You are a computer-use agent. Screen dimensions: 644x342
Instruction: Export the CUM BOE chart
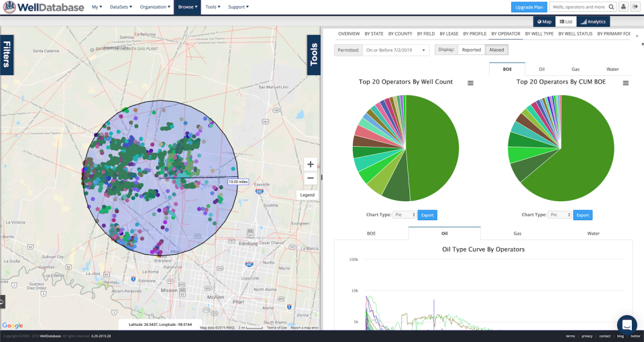tap(582, 215)
